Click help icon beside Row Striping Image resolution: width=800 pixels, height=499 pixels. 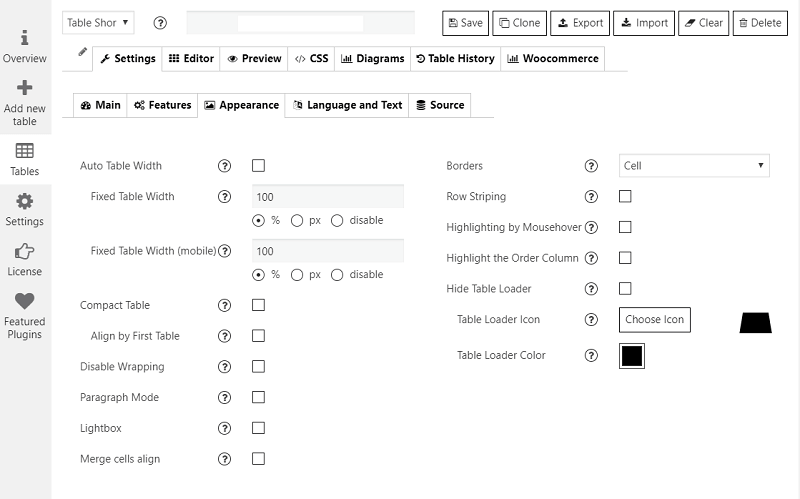click(x=591, y=197)
